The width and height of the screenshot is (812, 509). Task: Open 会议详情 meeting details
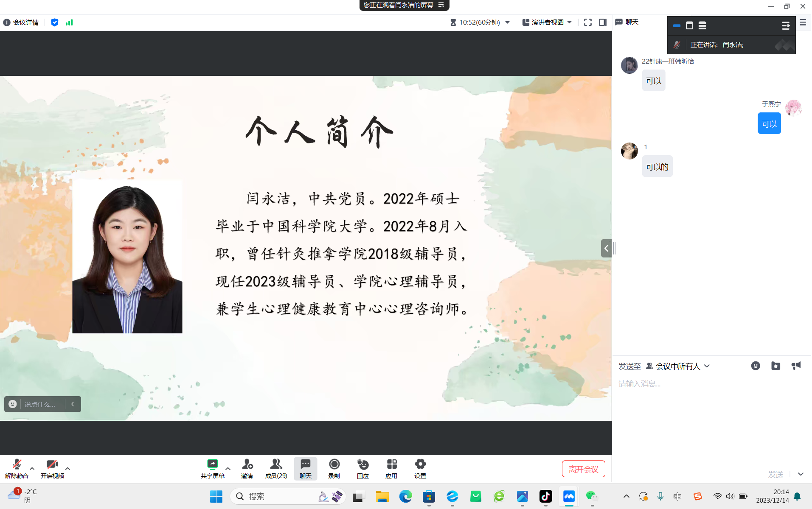coord(21,22)
